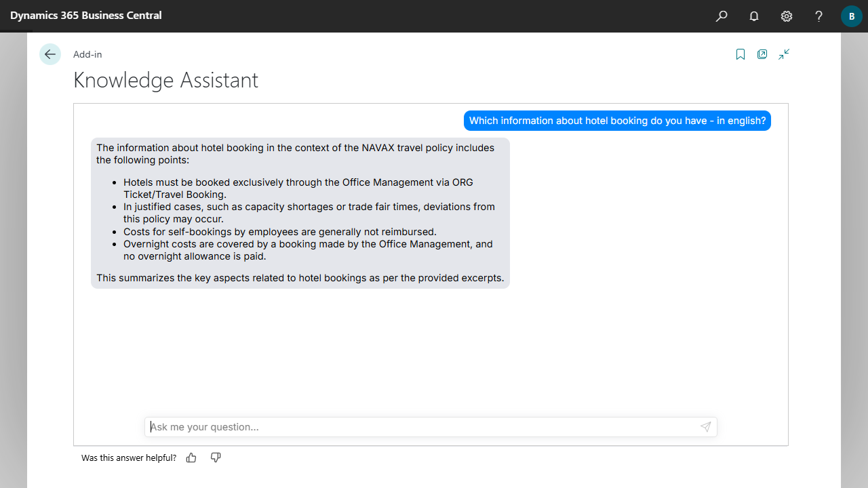Click bullet 'In justified cases, such as capacity shortages'
868x488 pixels.
point(309,213)
